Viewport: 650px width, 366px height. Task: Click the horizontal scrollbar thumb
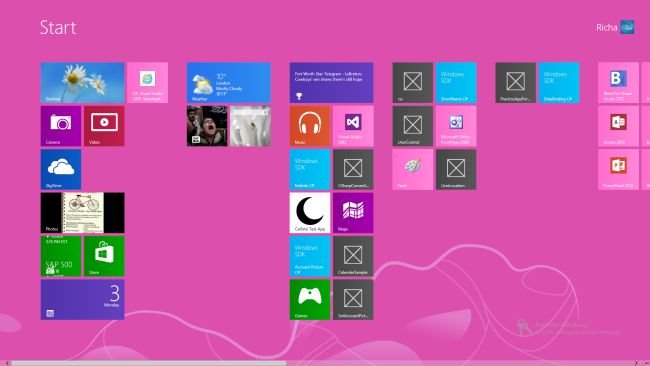(x=149, y=363)
